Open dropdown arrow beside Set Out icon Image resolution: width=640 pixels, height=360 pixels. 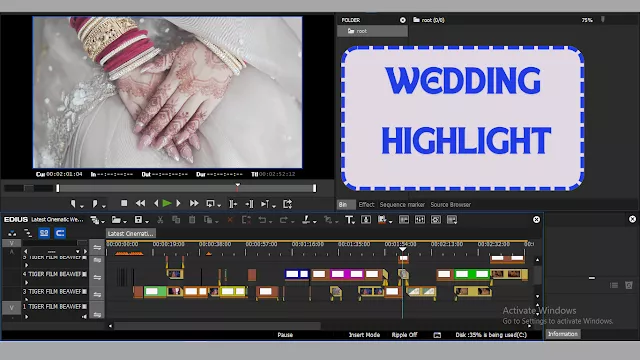tap(104, 206)
